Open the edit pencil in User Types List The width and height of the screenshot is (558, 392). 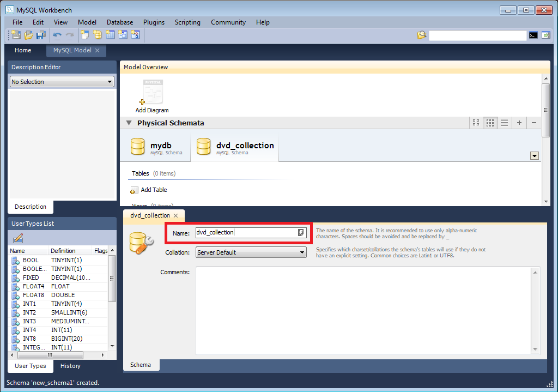[x=18, y=238]
